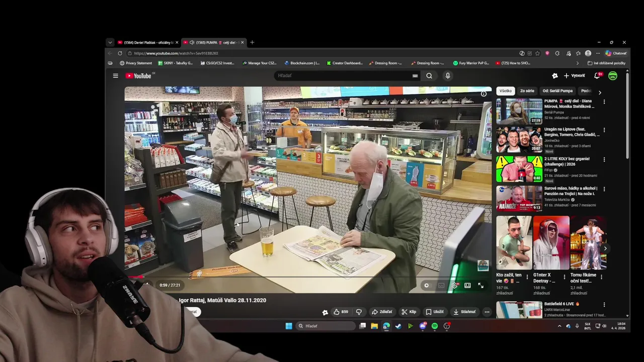This screenshot has width=644, height=362.
Task: Save video with Uložiť button
Action: tap(435, 312)
